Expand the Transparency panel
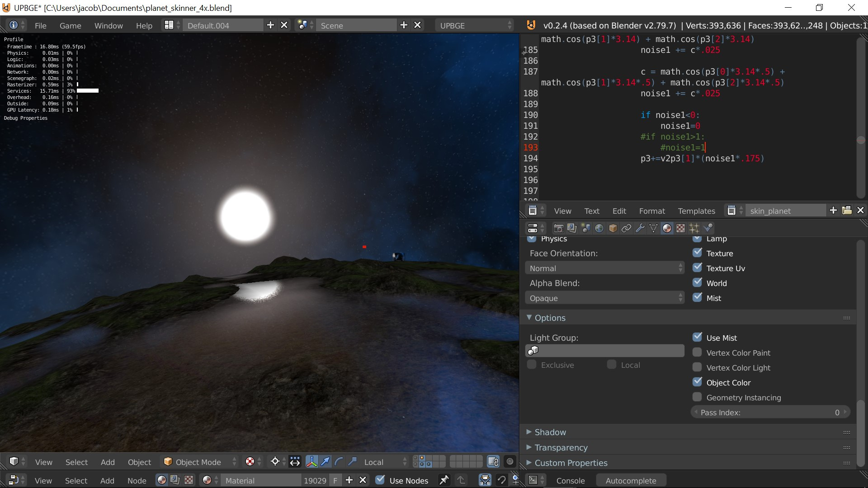The image size is (868, 488). 561,447
